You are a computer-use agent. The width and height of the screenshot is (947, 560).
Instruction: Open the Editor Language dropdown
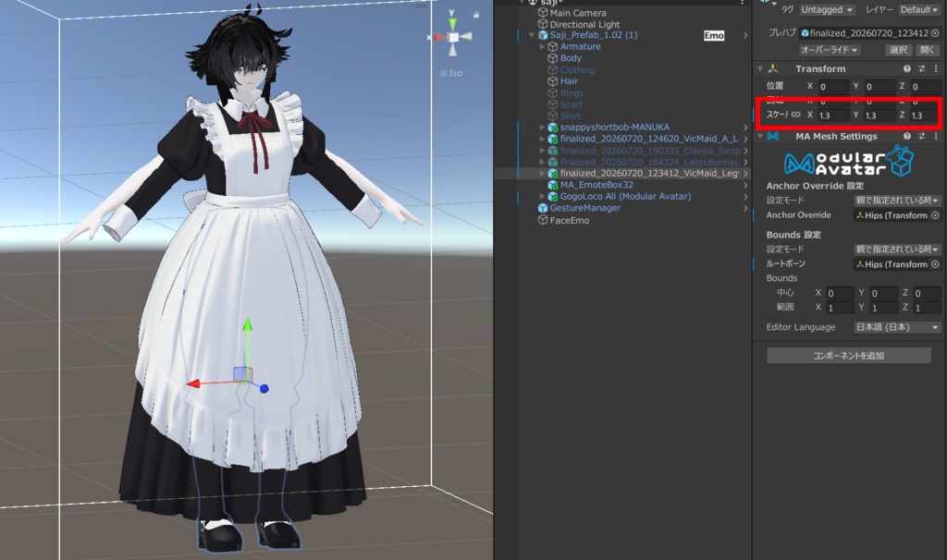pos(897,327)
